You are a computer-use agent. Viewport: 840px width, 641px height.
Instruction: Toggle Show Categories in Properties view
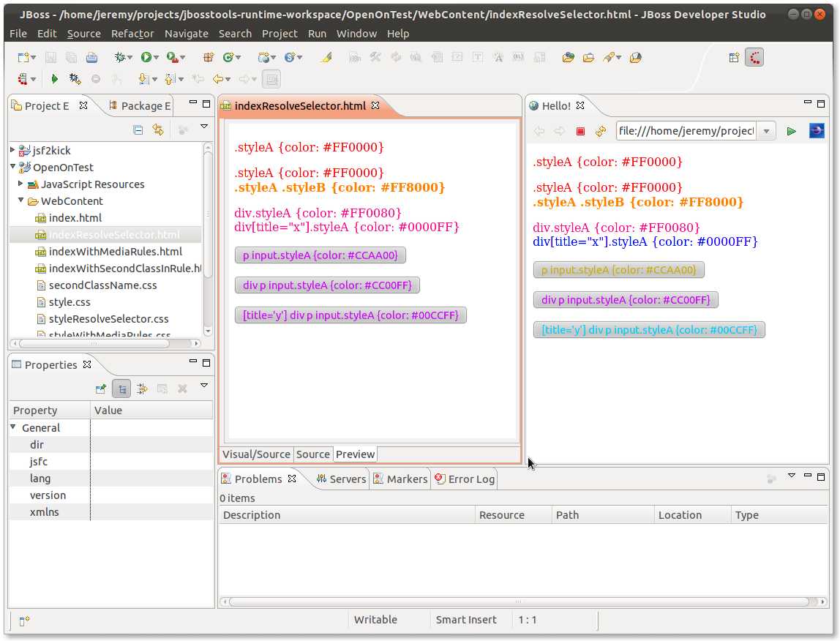(x=121, y=389)
